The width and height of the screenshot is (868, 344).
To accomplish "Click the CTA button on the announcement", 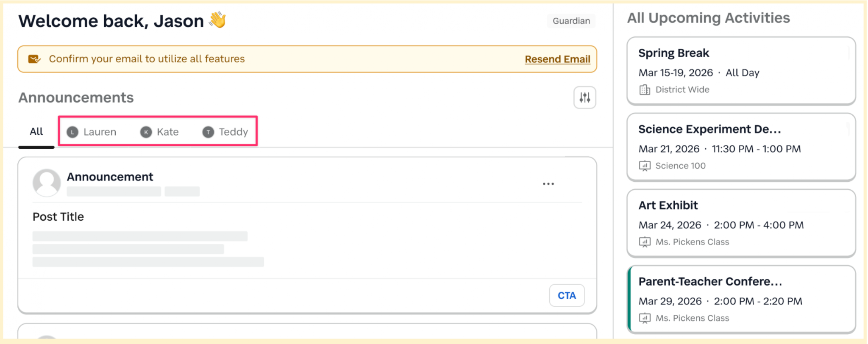I will pos(567,295).
